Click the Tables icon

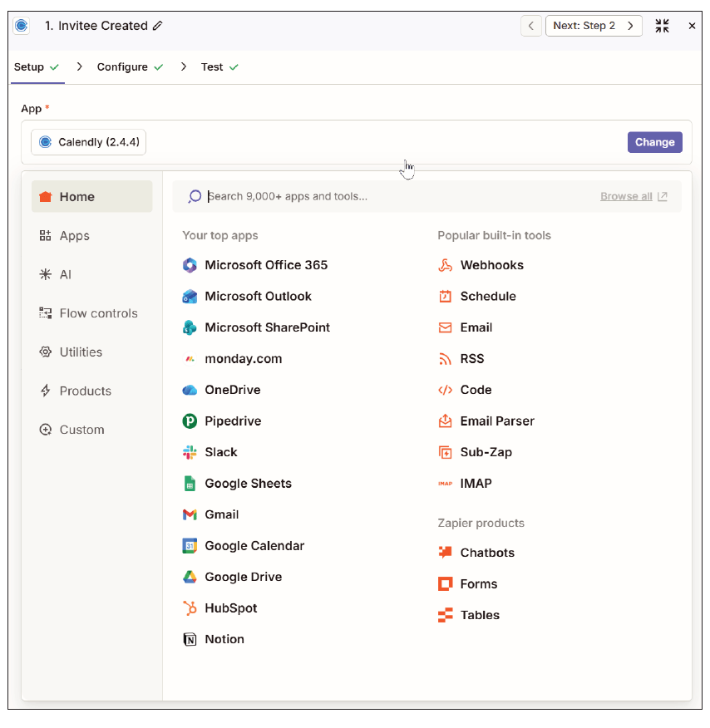pos(445,615)
